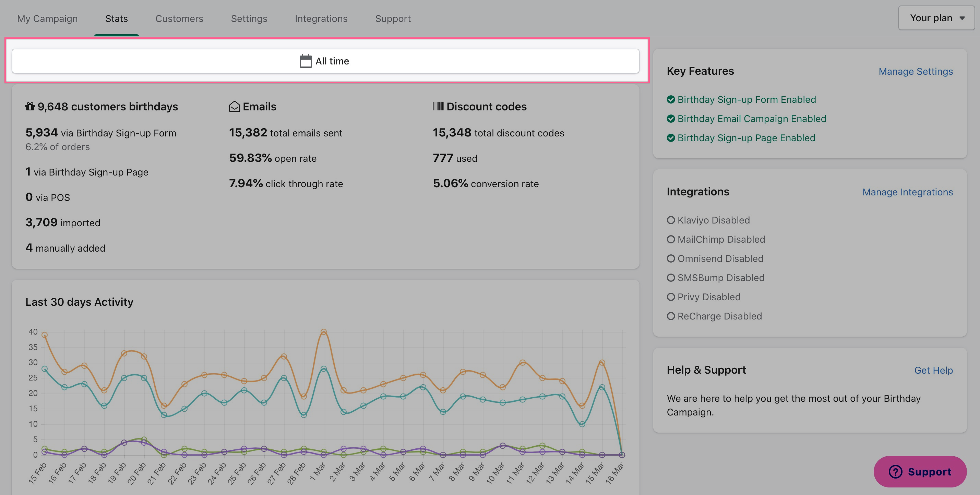Viewport: 980px width, 495px height.
Task: Click green checkmark for Birthday Email Campaign
Action: pos(671,119)
